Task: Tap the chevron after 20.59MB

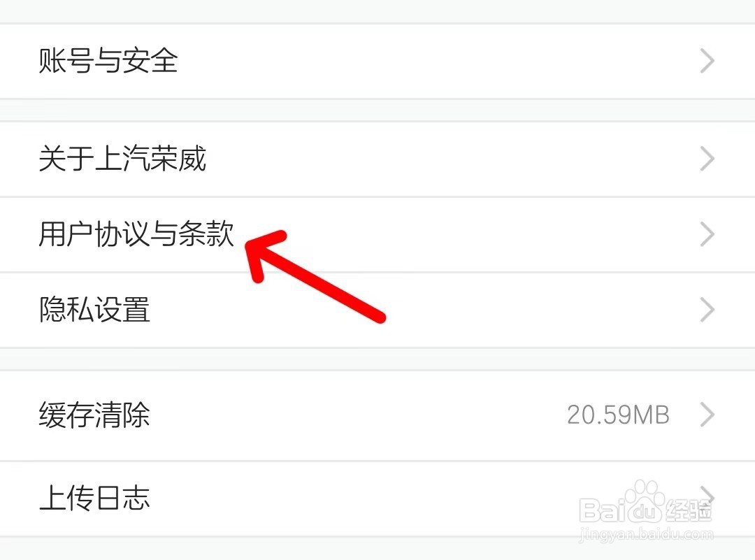Action: (707, 415)
